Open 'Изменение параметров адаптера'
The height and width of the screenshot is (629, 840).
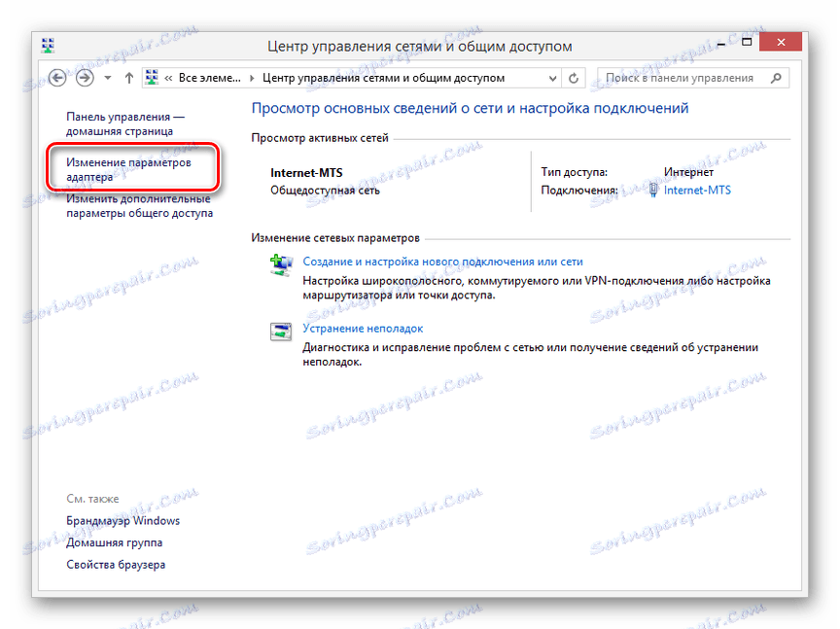pos(128,169)
